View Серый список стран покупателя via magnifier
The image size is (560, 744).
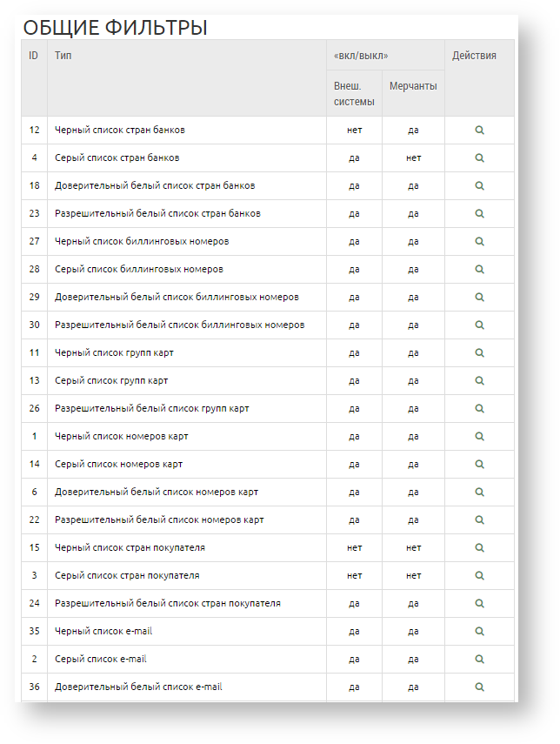click(x=479, y=576)
